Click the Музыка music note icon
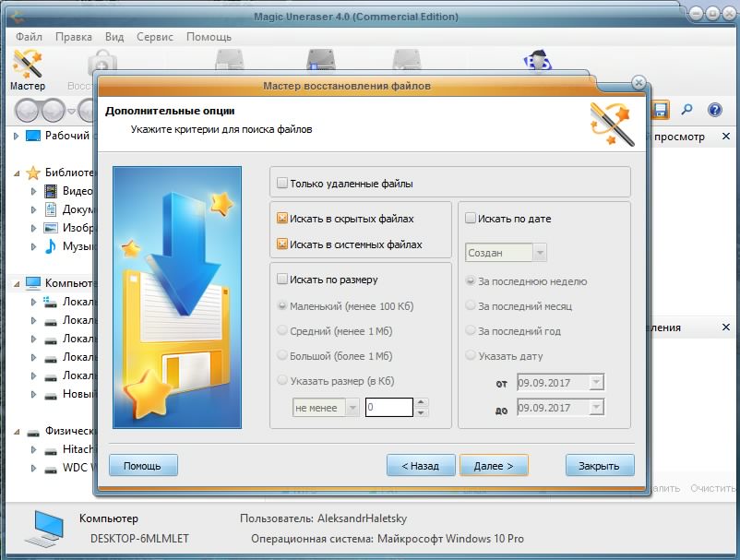This screenshot has width=740, height=560. tap(52, 246)
